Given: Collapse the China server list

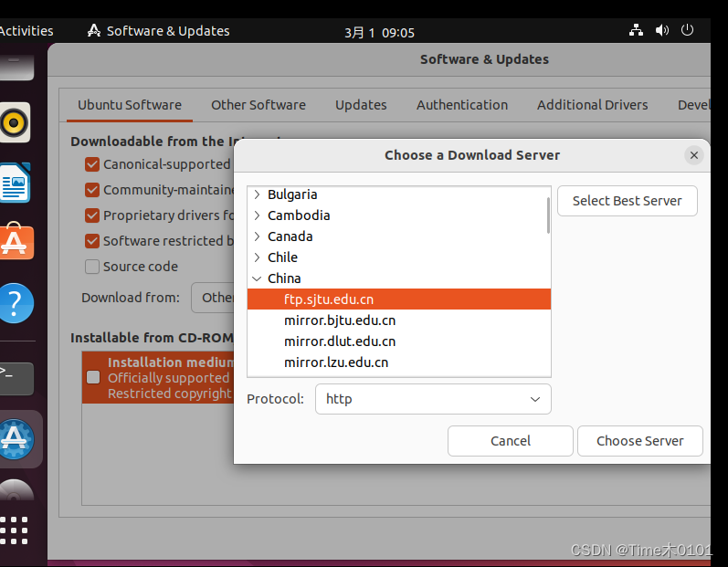Looking at the screenshot, I should pyautogui.click(x=257, y=278).
